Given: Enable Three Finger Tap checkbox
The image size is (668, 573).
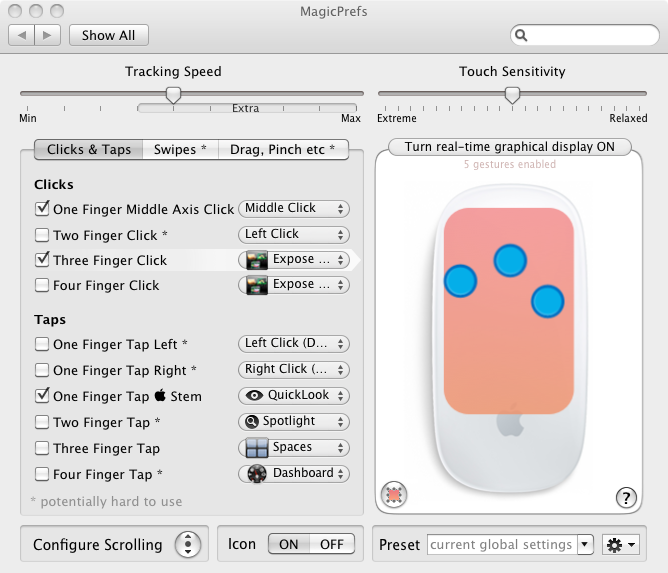Looking at the screenshot, I should pos(42,448).
